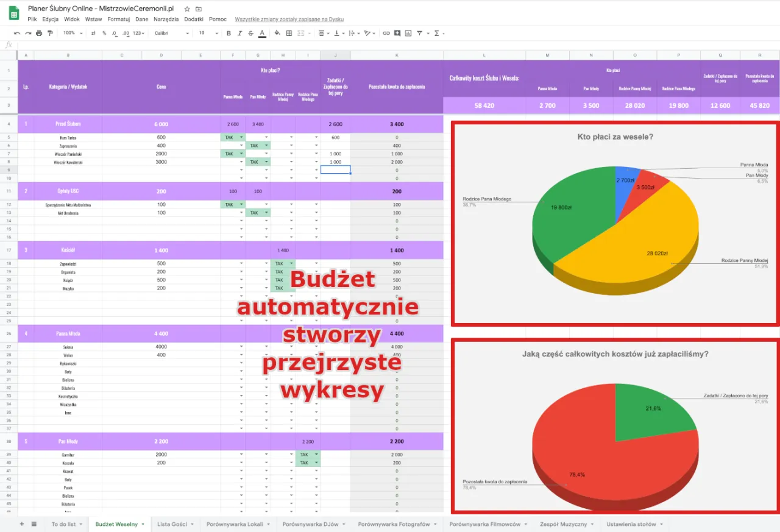Toggle strikethrough formatting
This screenshot has height=532, width=780.
tap(249, 33)
